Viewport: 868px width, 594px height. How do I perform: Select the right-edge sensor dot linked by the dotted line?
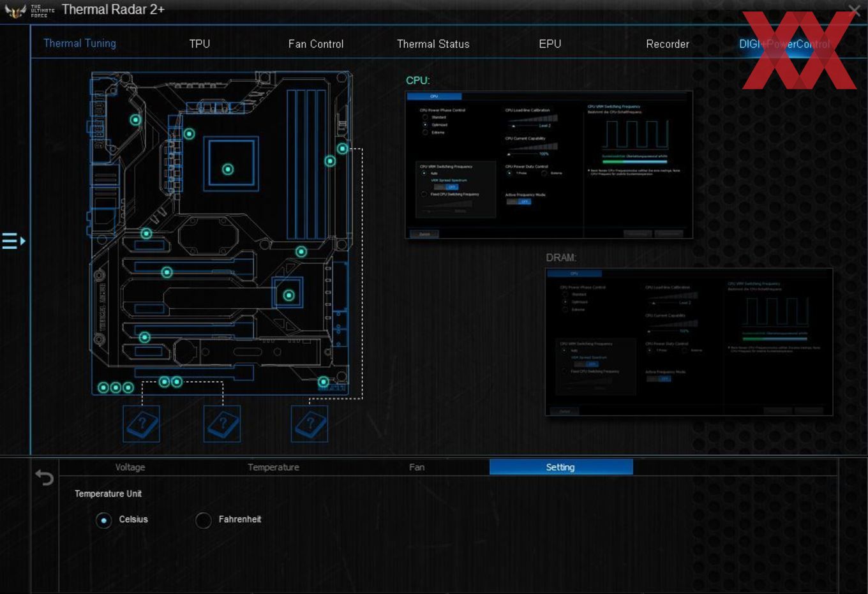tap(343, 149)
